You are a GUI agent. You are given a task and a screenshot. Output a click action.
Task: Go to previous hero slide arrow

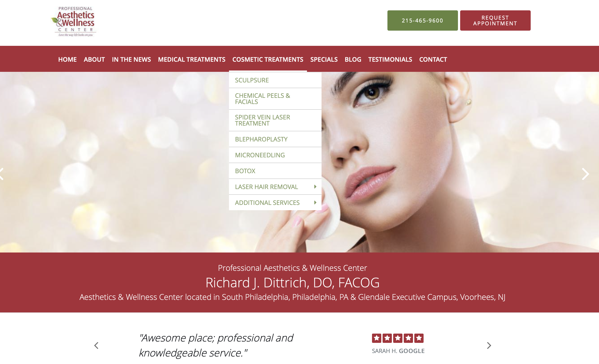2,174
